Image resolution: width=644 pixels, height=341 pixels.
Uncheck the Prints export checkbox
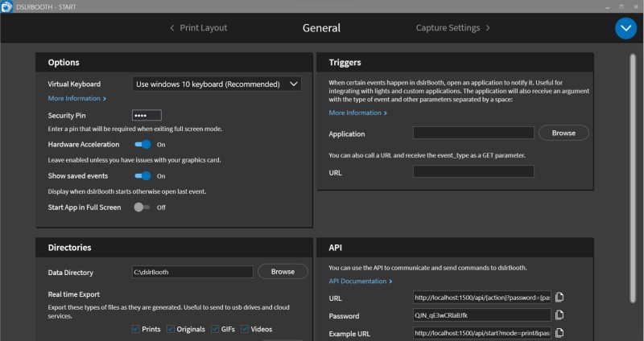coord(135,329)
